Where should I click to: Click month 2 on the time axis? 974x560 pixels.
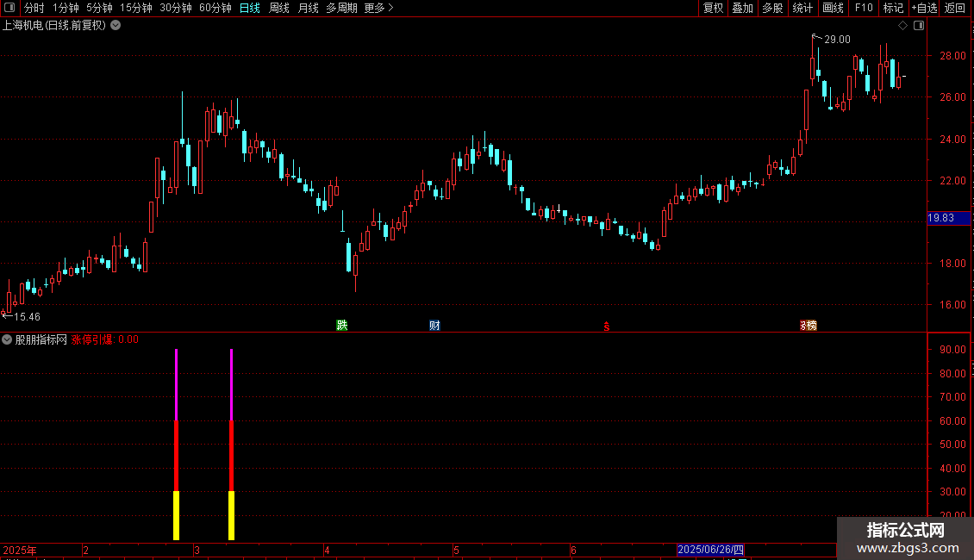(85, 550)
